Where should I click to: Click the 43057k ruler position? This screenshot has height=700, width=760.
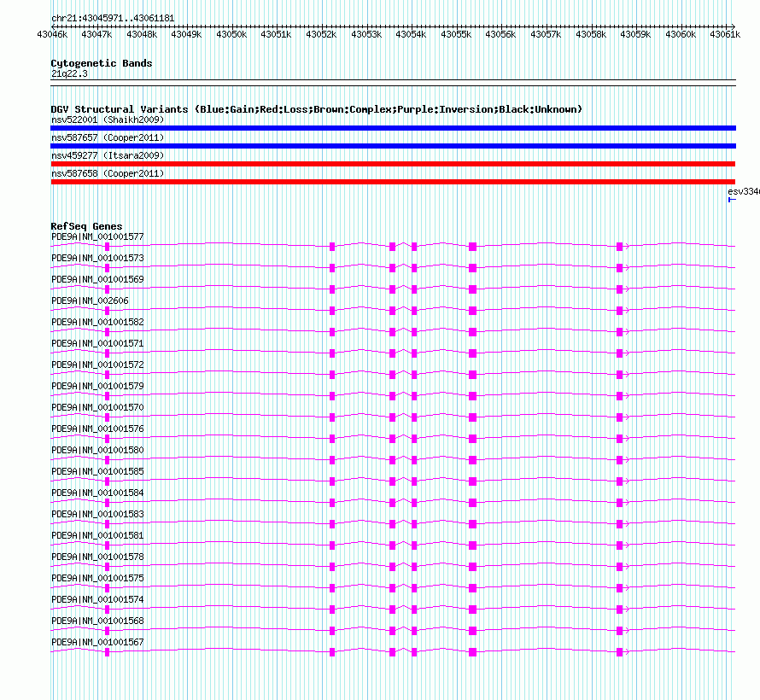pos(546,34)
